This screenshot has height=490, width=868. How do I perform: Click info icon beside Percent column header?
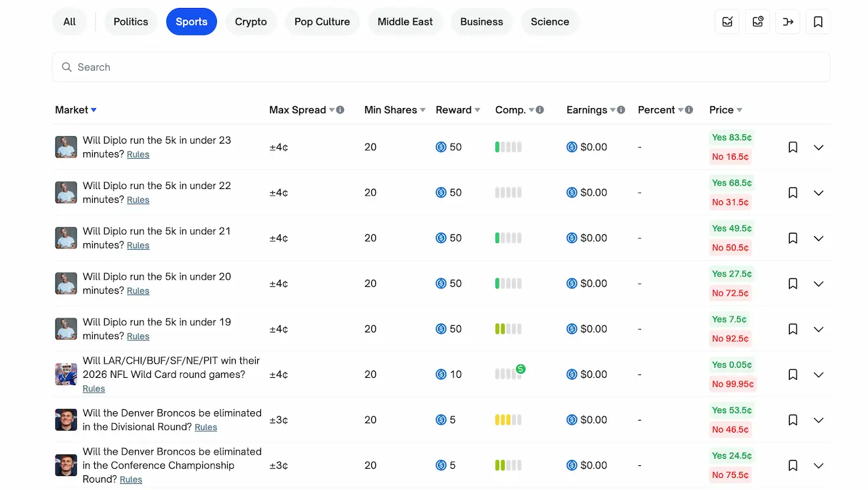coord(689,110)
